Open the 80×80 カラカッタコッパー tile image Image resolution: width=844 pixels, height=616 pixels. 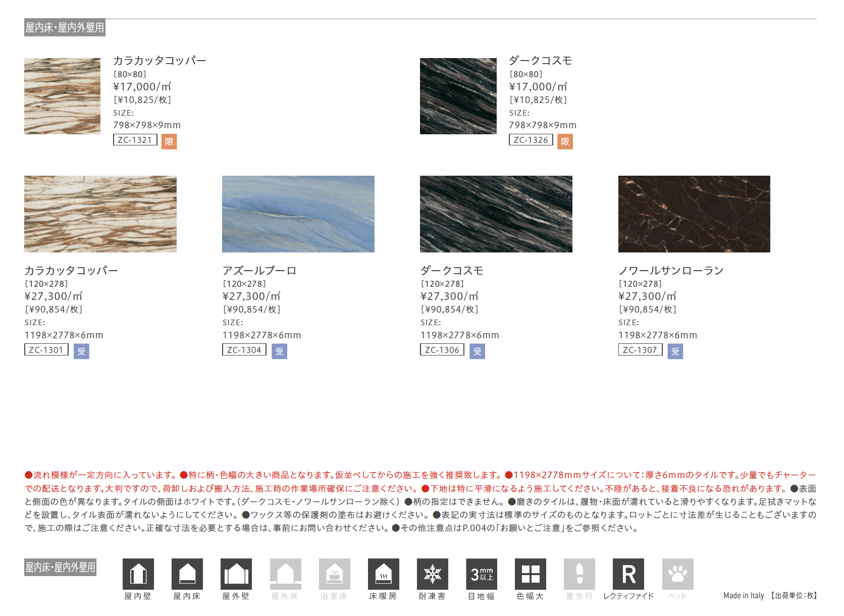click(62, 96)
